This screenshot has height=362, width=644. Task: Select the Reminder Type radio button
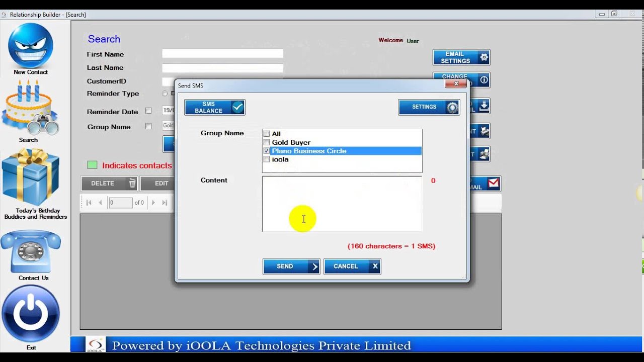coord(165,94)
